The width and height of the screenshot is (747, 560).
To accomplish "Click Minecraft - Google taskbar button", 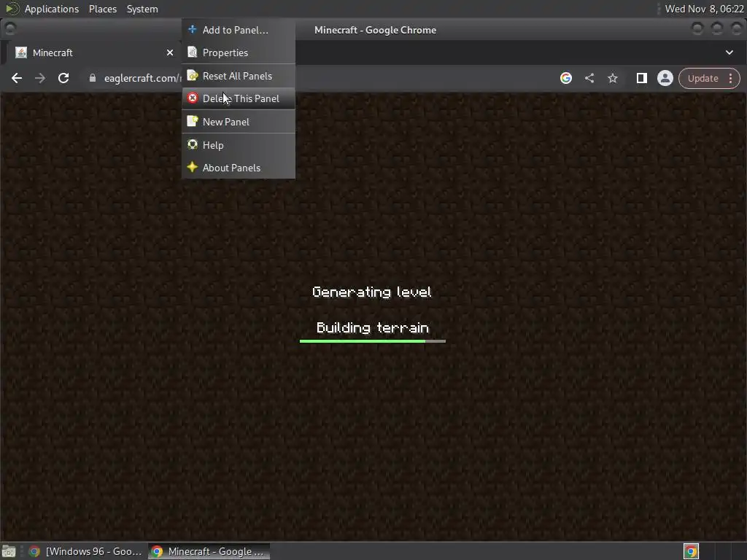I will [209, 551].
